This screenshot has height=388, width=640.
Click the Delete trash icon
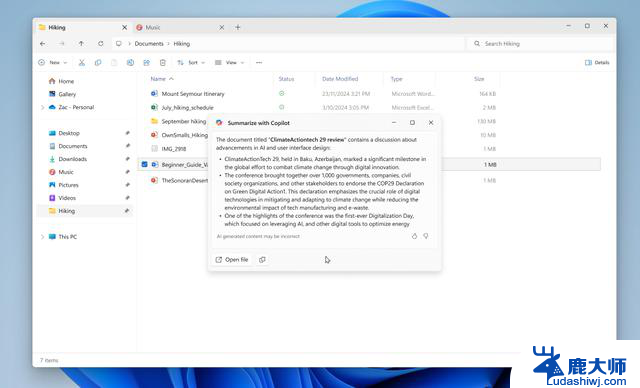click(x=163, y=62)
